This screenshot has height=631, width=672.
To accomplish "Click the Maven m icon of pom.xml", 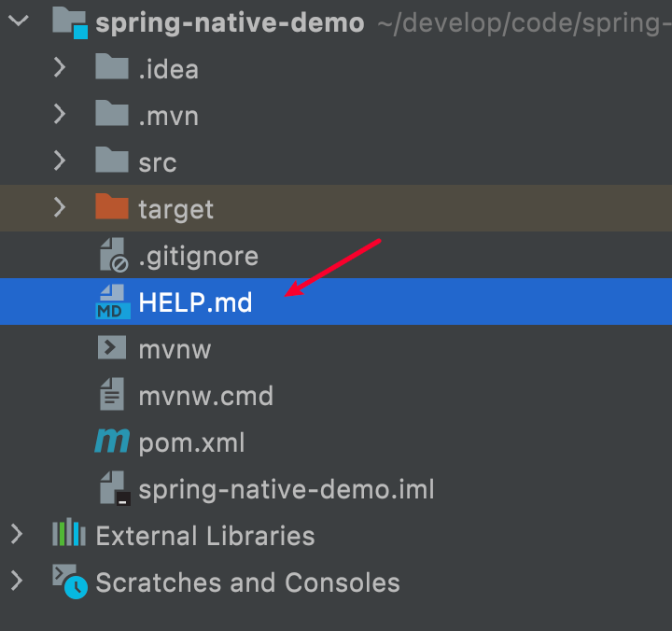I will pos(112,441).
